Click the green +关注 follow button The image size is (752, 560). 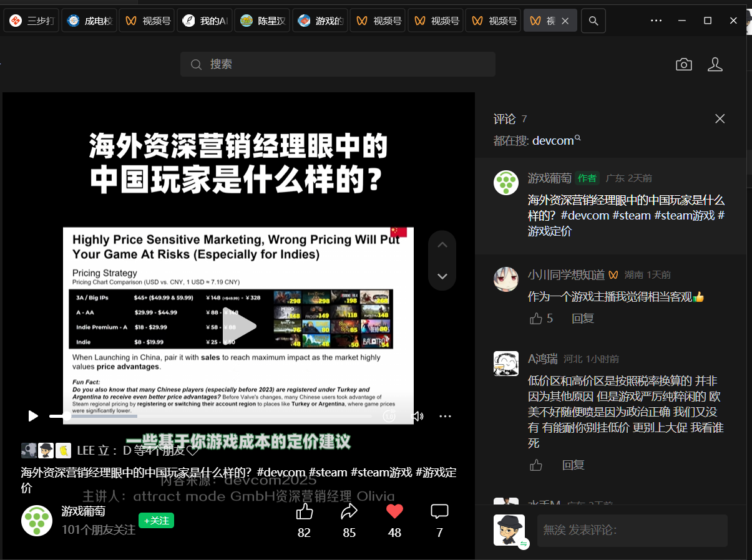pos(156,520)
